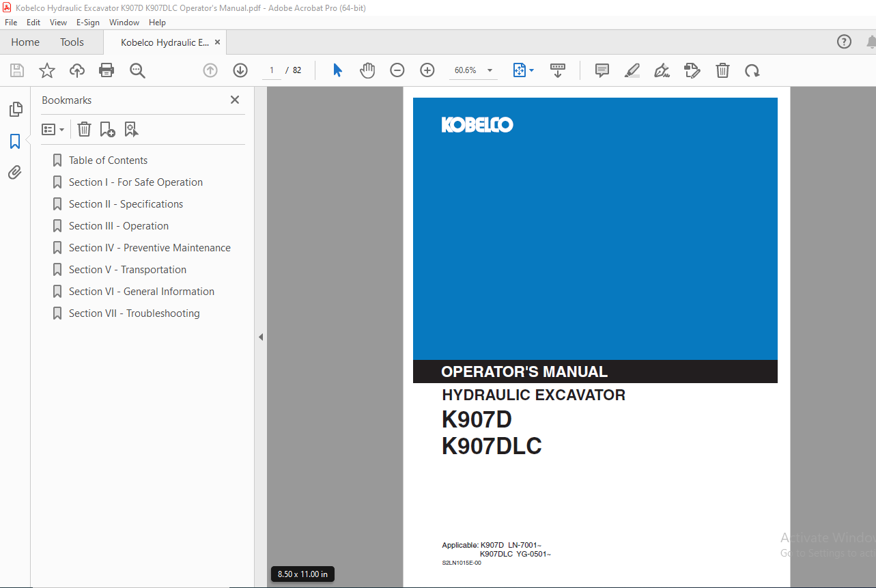The height and width of the screenshot is (588, 876).
Task: Click the K907DLC model title text
Action: [x=492, y=447]
